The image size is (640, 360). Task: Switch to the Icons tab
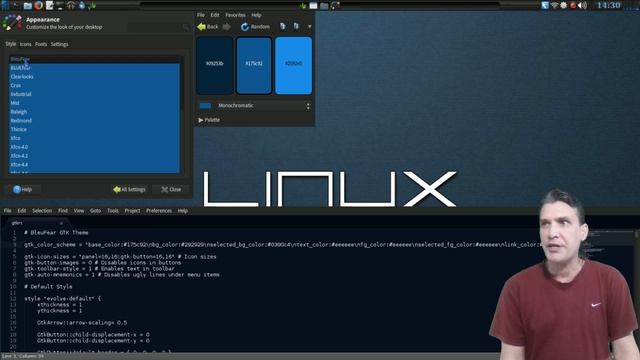(26, 44)
